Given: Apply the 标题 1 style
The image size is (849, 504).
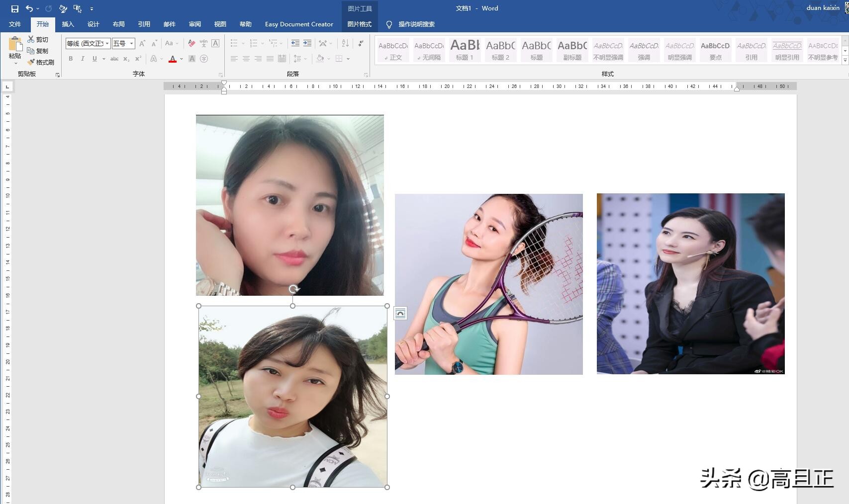Looking at the screenshot, I should [x=464, y=49].
